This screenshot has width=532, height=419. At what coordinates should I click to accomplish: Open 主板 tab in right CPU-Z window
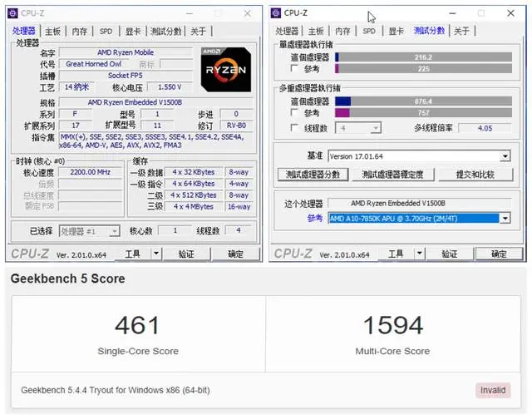[316, 31]
